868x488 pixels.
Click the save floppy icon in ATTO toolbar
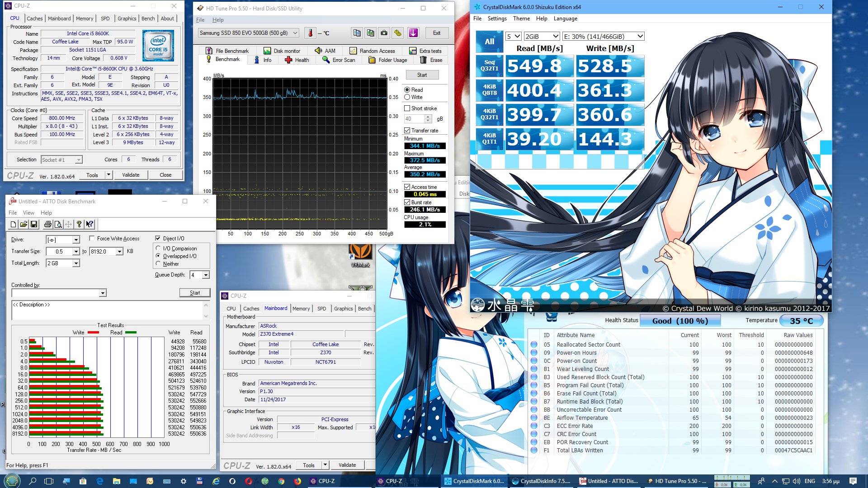[34, 224]
